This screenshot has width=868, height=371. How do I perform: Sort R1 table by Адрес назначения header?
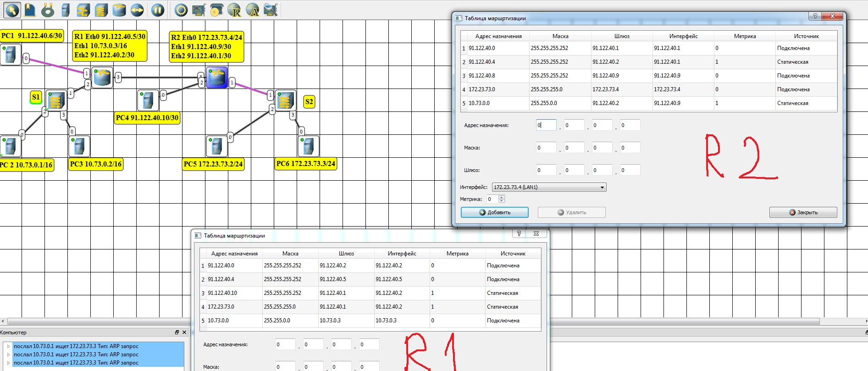click(x=234, y=254)
